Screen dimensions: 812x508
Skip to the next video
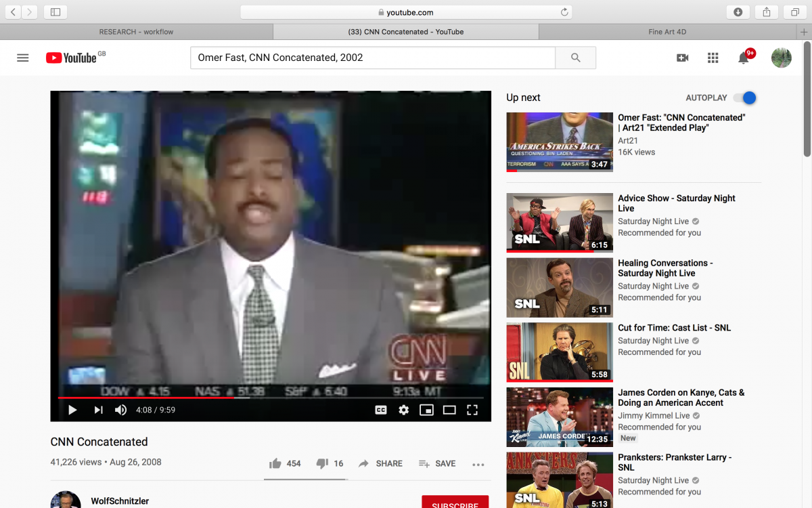(x=97, y=410)
